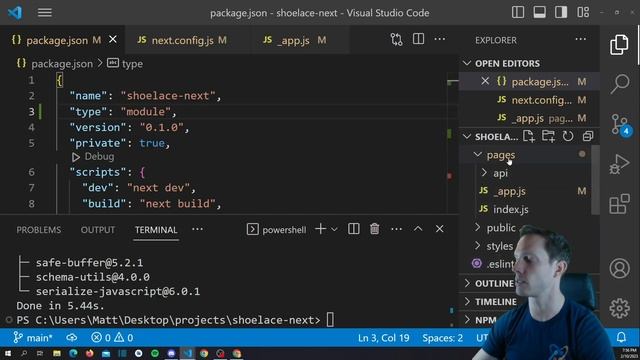Open Extensions view
This screenshot has width=640, height=360.
tap(619, 204)
